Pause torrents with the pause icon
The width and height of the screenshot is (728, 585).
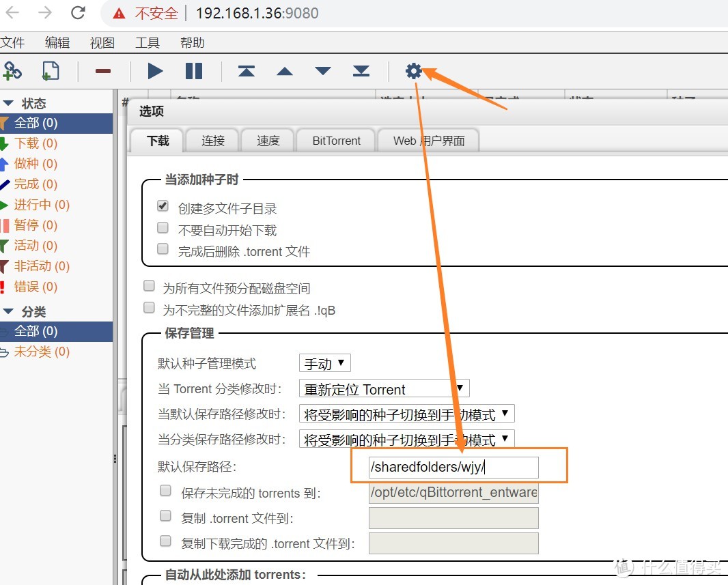(193, 71)
